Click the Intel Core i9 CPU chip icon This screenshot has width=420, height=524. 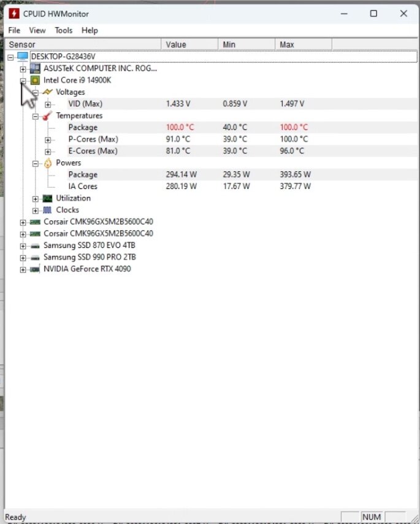point(35,80)
